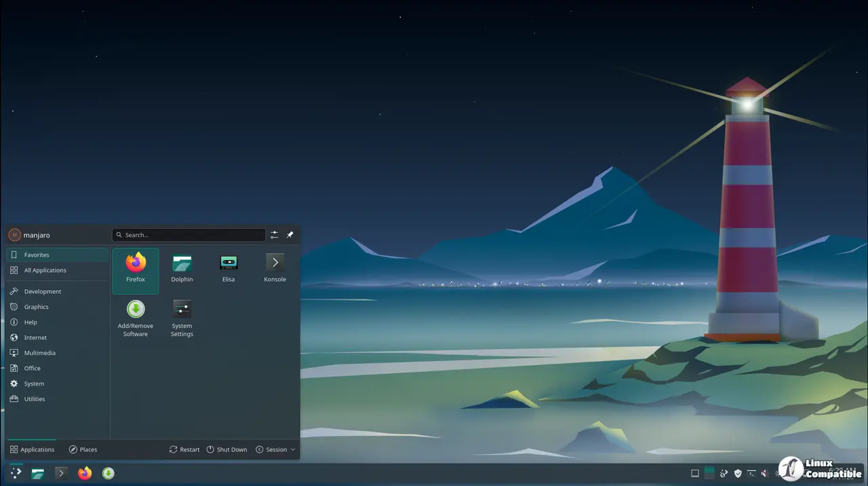
Task: Pin the application launcher open
Action: point(290,235)
